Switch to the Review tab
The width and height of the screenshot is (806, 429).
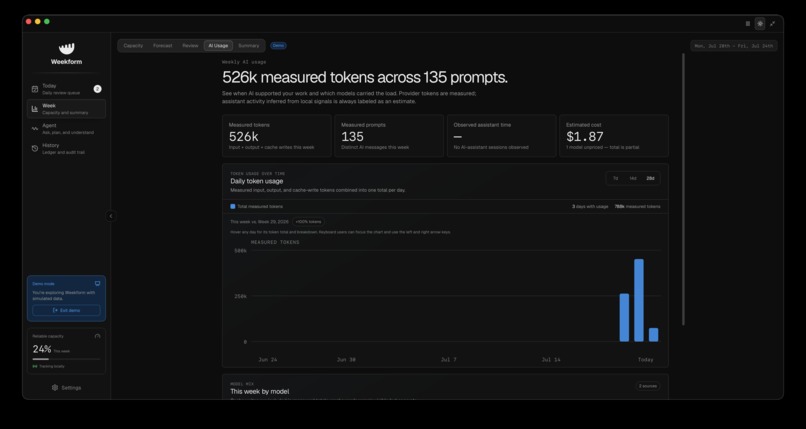coord(190,46)
